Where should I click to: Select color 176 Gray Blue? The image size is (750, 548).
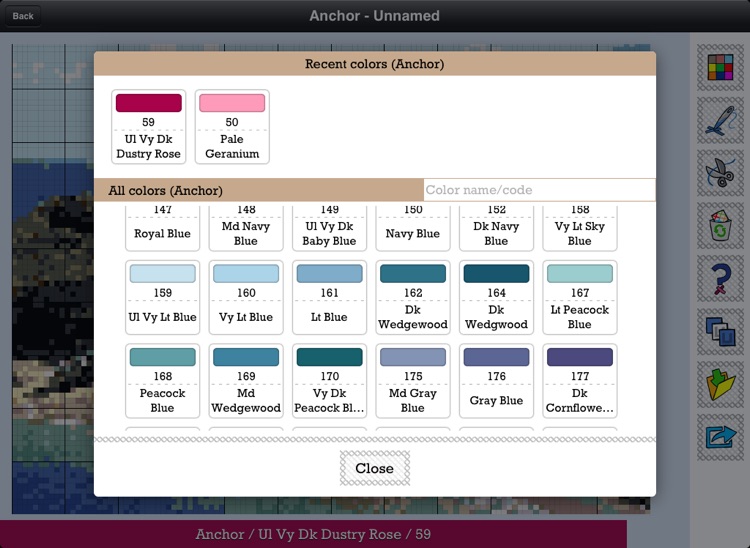496,381
